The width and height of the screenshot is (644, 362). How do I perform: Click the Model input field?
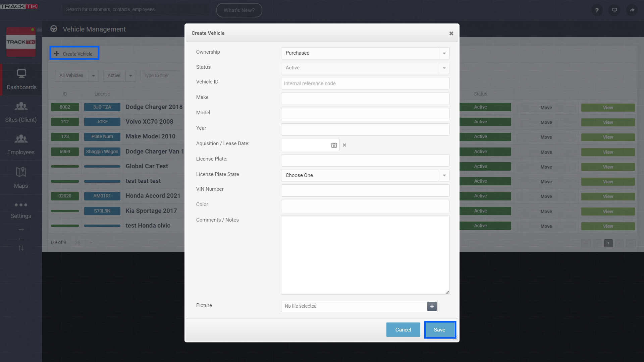[365, 114]
